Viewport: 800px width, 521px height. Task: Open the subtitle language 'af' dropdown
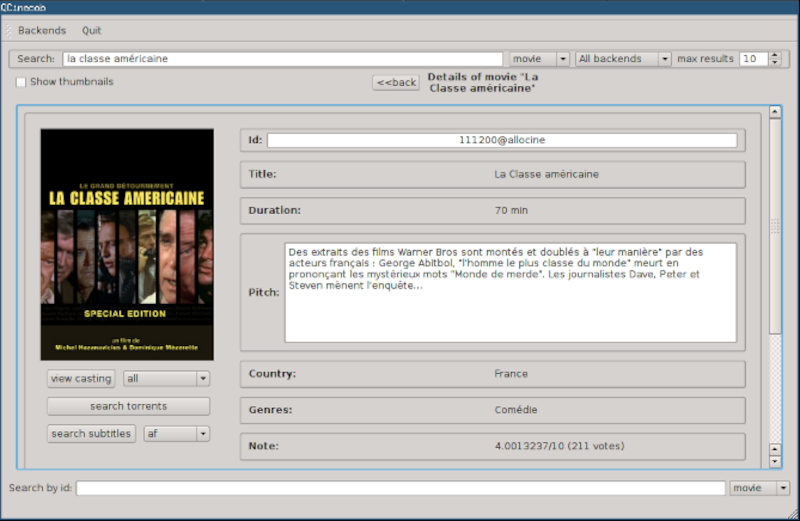coord(176,434)
